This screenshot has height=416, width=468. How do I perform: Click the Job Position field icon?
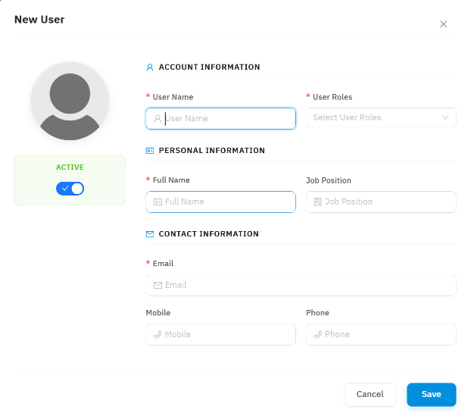pyautogui.click(x=318, y=202)
